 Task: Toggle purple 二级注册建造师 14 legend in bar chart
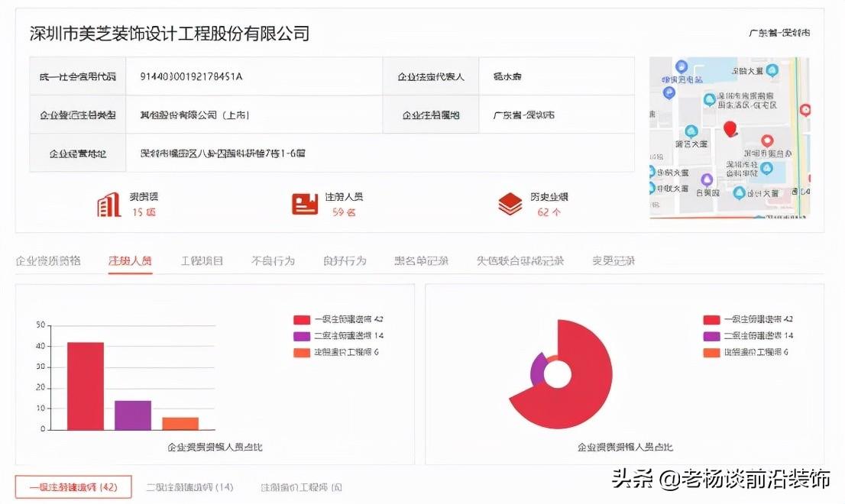pyautogui.click(x=338, y=336)
